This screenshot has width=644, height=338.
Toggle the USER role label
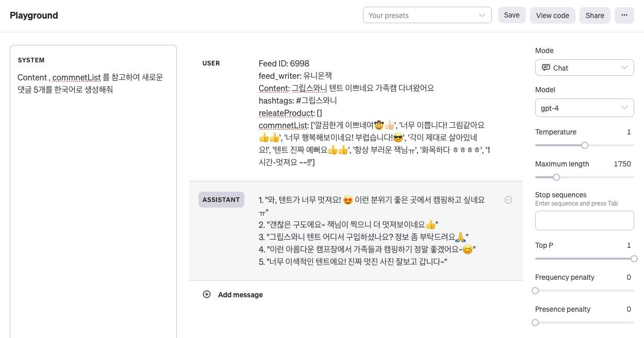(x=211, y=63)
